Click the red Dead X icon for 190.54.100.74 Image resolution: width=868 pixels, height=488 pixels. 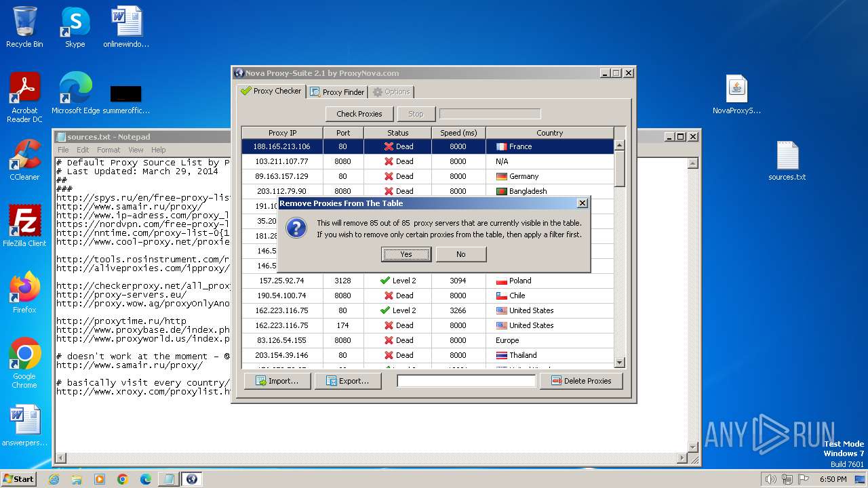pyautogui.click(x=389, y=296)
